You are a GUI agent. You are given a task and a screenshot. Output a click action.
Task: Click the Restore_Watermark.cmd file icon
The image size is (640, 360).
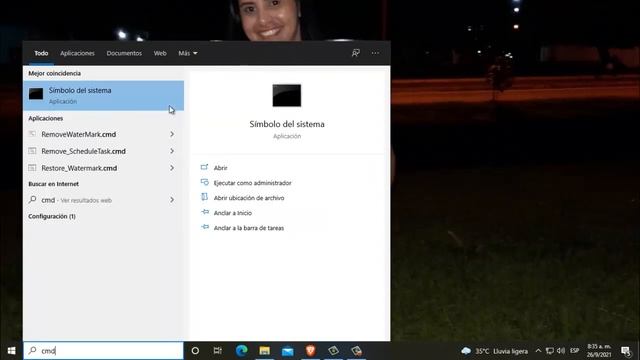coord(32,167)
